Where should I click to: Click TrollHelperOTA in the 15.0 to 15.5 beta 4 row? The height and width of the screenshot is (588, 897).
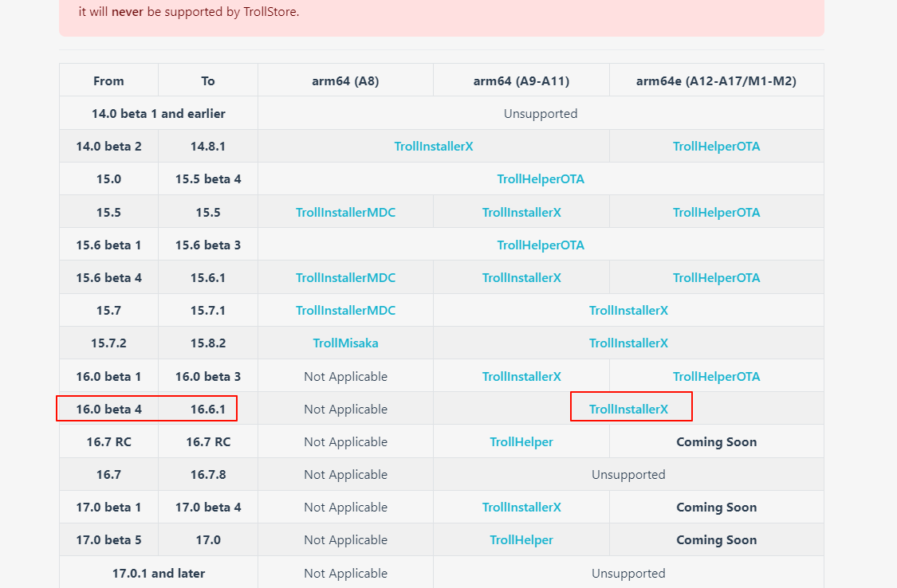(541, 178)
